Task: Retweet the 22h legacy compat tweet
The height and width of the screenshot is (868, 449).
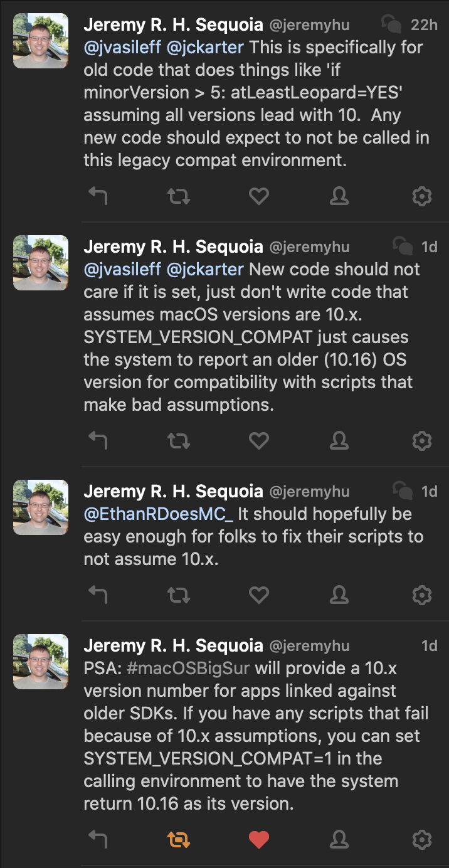Action: point(179,197)
